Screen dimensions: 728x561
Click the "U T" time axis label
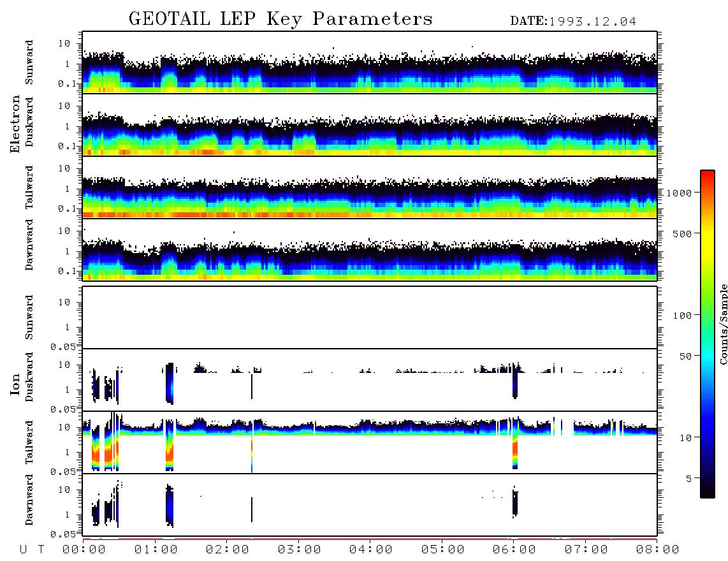(32, 550)
